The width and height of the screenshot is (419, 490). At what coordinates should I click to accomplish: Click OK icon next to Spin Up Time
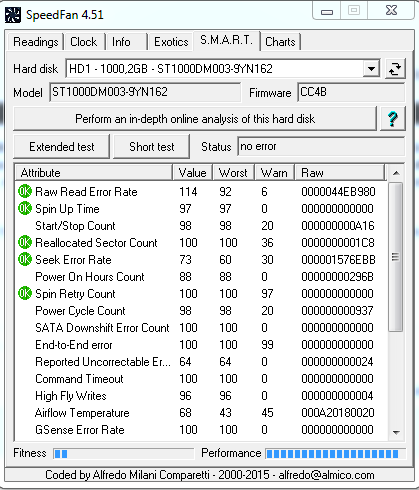[25, 208]
